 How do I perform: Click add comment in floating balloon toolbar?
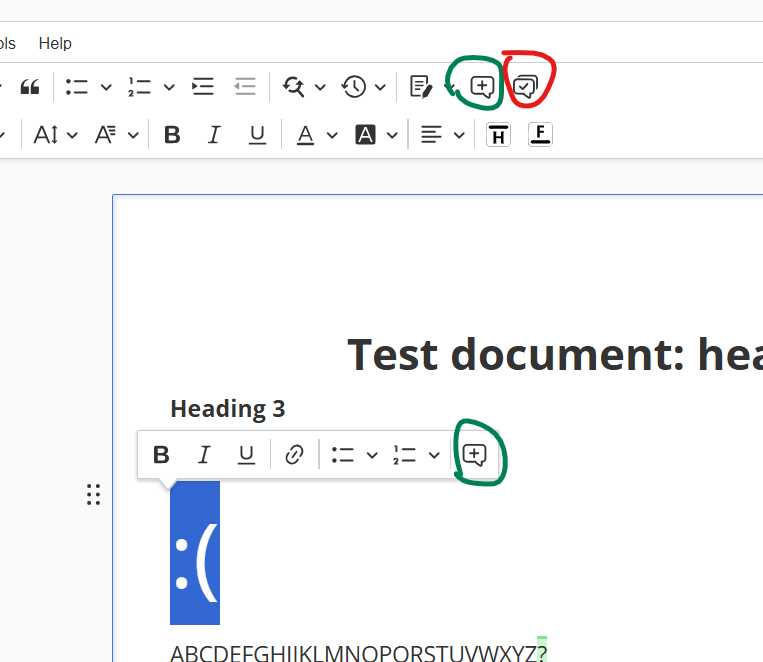coord(475,455)
